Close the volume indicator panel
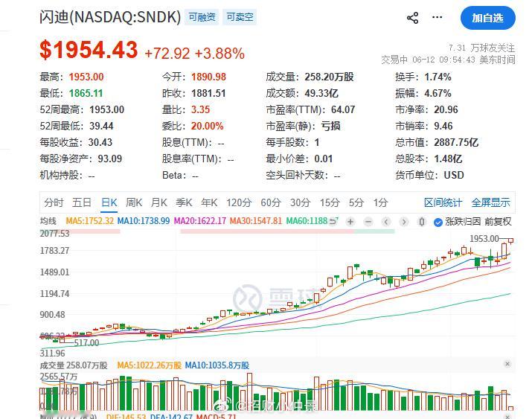Viewport: 532px width, 419px height. click(507, 364)
